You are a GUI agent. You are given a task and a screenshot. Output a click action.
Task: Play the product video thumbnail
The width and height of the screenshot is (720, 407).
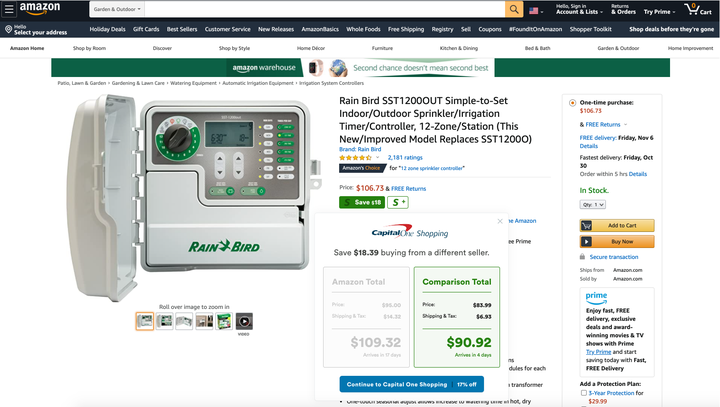tap(244, 321)
